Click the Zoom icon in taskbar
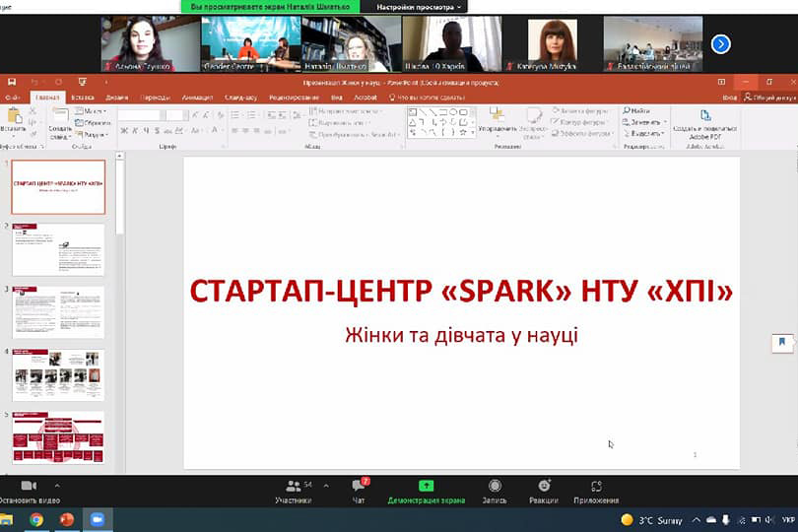The height and width of the screenshot is (532, 798). pyautogui.click(x=98, y=519)
